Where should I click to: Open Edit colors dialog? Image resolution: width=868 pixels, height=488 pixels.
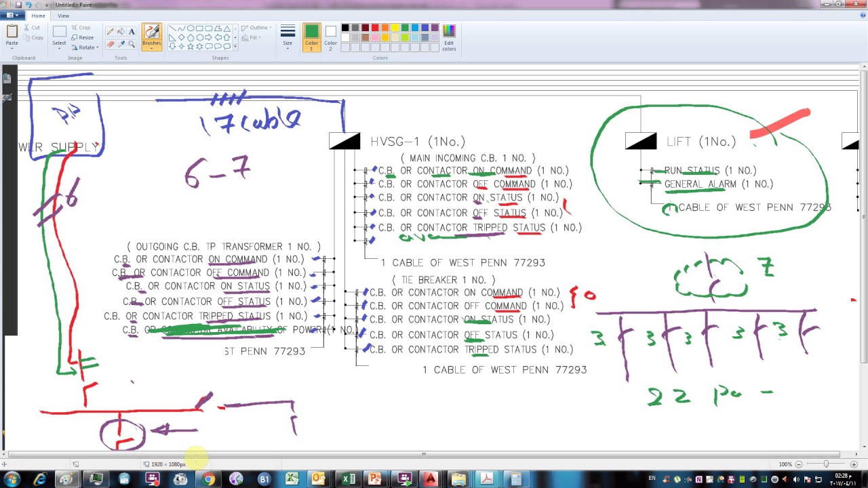(x=449, y=38)
